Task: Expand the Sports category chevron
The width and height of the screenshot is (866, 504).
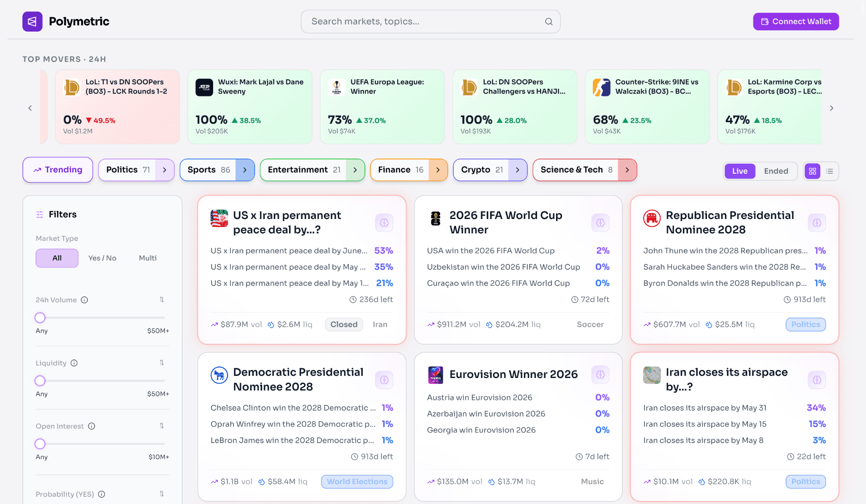Action: [244, 170]
